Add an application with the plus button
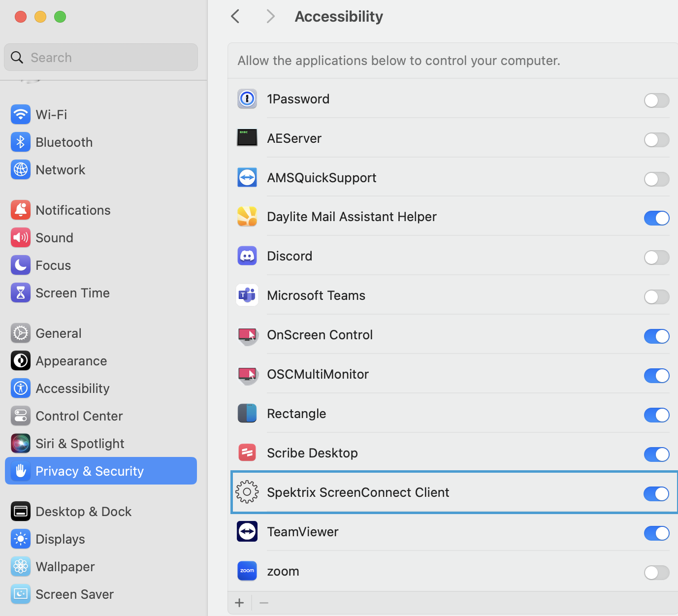This screenshot has height=616, width=678. point(240,603)
